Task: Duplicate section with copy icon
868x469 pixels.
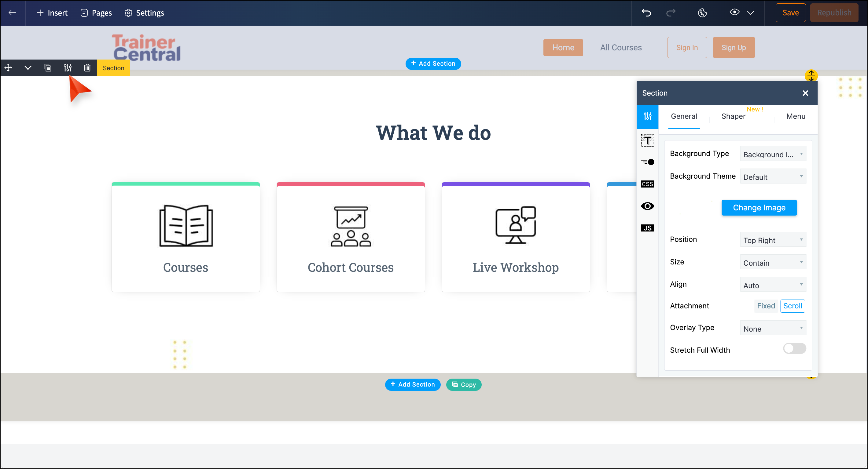Action: [48, 68]
